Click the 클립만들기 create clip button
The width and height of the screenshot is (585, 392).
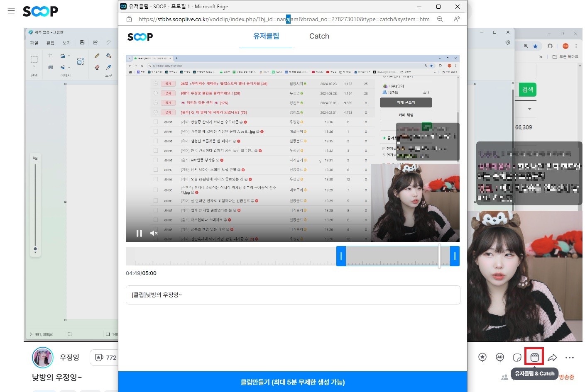(293, 382)
